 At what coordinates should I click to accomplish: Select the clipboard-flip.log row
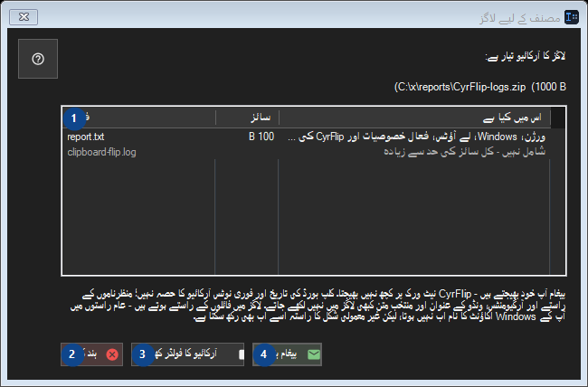point(307,152)
